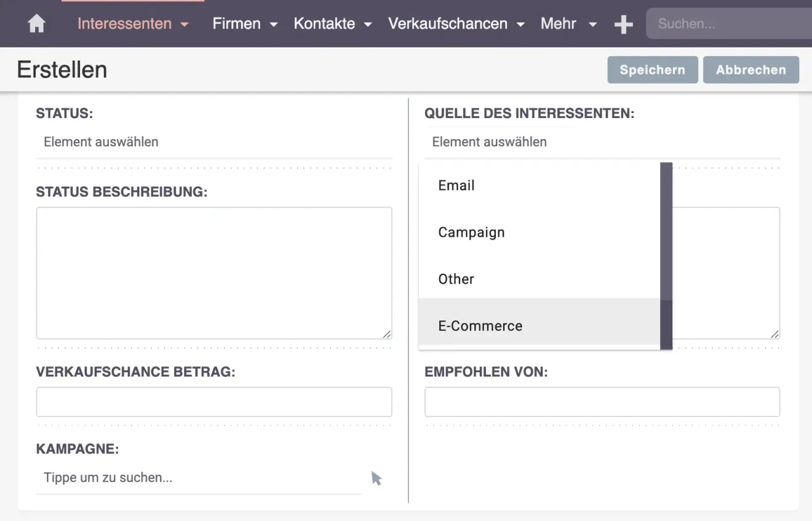Click the Kampagne search field
812x521 pixels.
pos(197,478)
